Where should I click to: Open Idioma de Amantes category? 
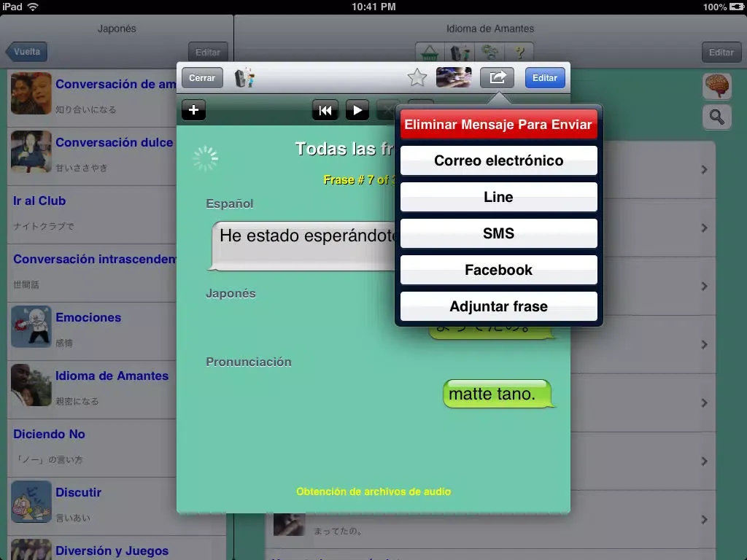tap(92, 390)
